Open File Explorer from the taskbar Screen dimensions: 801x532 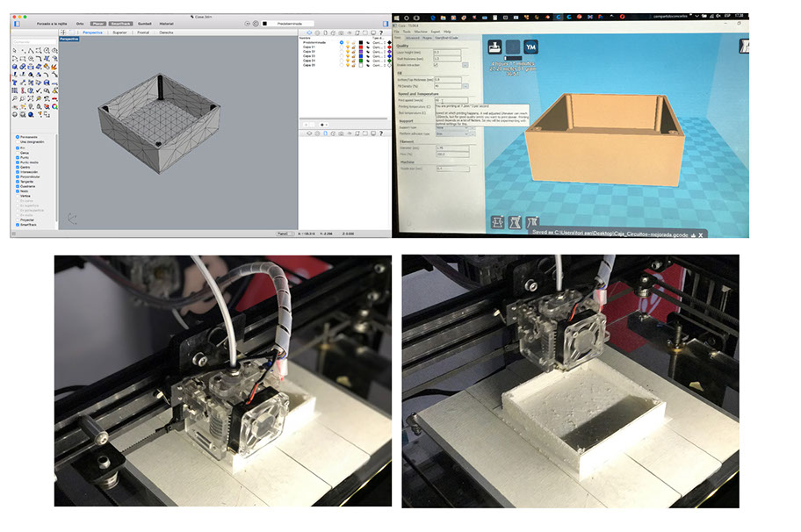click(x=444, y=18)
